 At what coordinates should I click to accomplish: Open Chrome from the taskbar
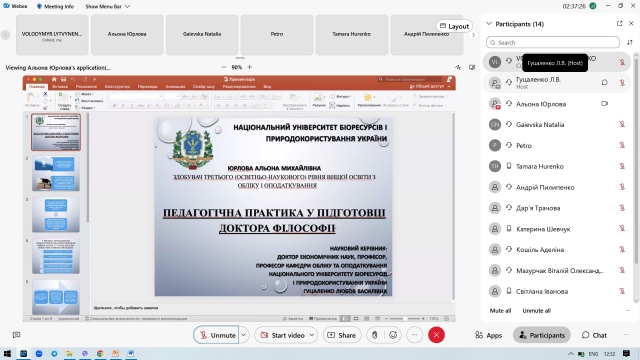[x=100, y=353]
